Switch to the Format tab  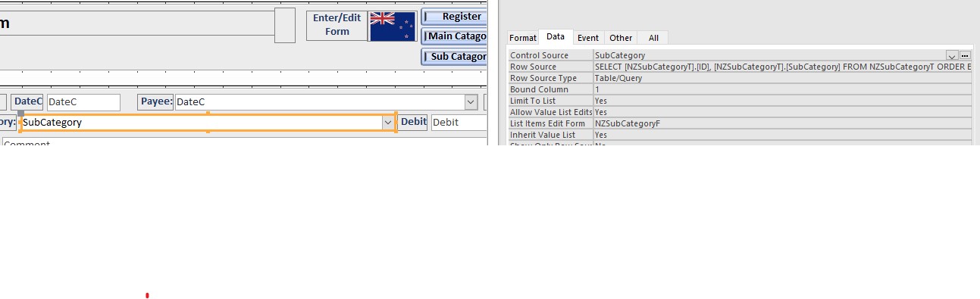pos(523,38)
